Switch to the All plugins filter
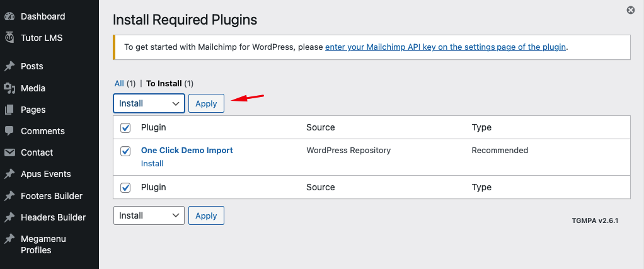644x269 pixels. [x=119, y=83]
